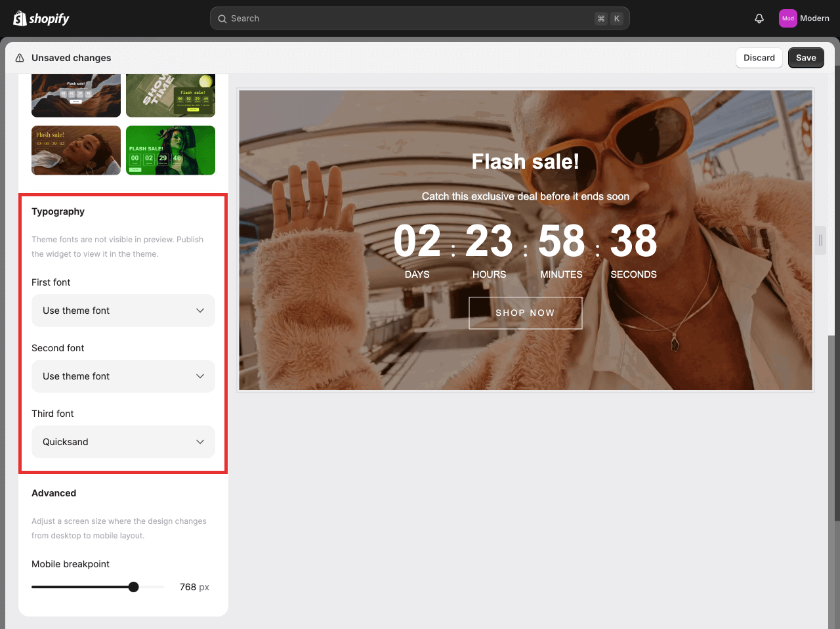Image resolution: width=840 pixels, height=629 pixels.
Task: Select the red Flash sale template thumbnail
Action: click(x=76, y=150)
